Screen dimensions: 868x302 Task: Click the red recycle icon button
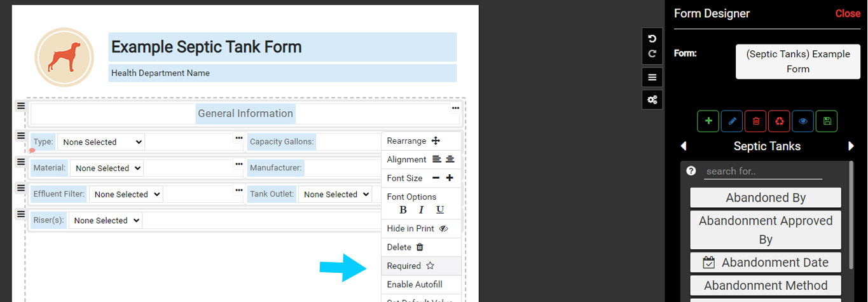pos(779,121)
